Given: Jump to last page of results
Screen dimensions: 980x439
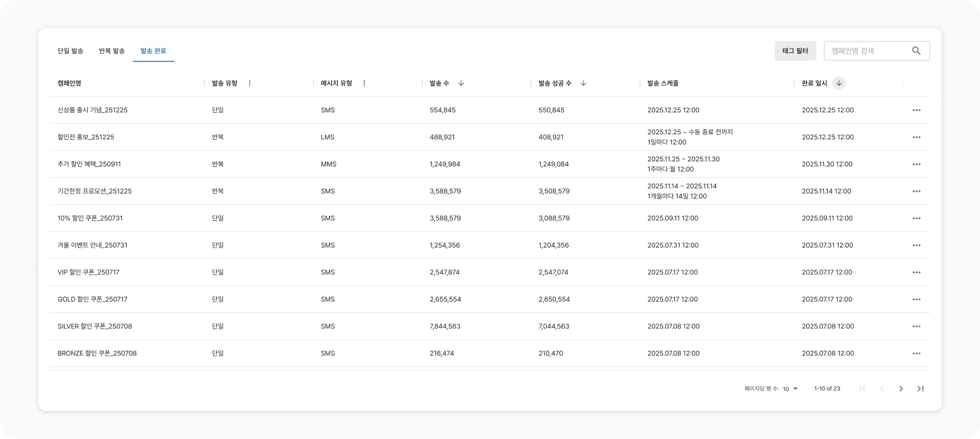Looking at the screenshot, I should pyautogui.click(x=920, y=388).
